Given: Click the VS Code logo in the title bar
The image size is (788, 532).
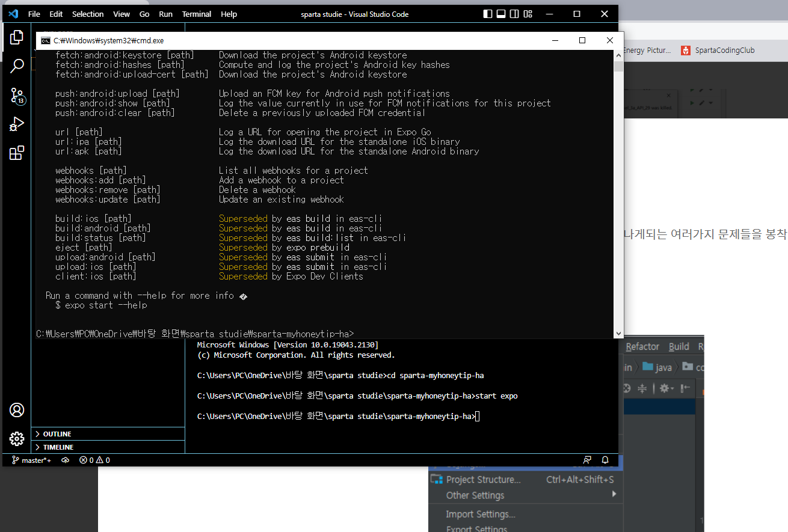Looking at the screenshot, I should [x=13, y=14].
